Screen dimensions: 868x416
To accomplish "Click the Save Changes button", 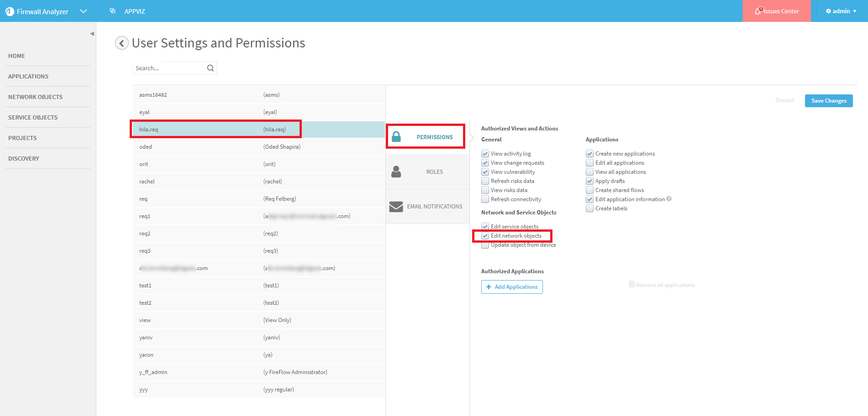I will [828, 101].
